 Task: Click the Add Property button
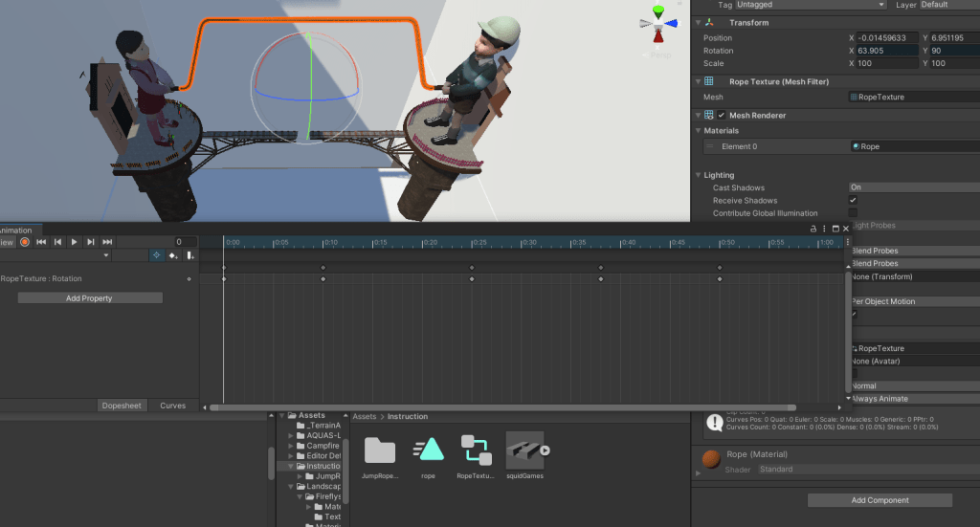click(x=90, y=298)
